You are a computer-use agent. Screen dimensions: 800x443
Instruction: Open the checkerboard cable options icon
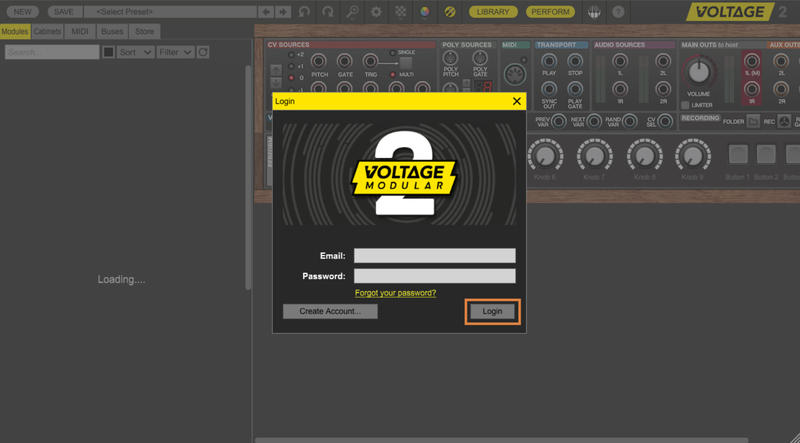pos(401,12)
